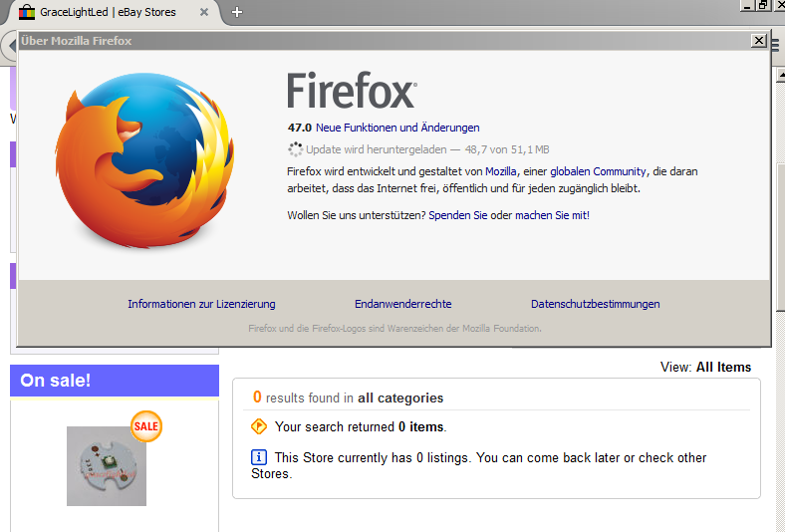Click the eBay Stores tab favicon

(27, 12)
